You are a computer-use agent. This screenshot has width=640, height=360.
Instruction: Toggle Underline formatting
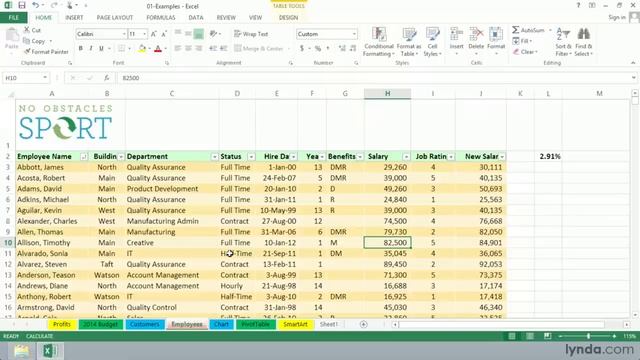[101, 49]
